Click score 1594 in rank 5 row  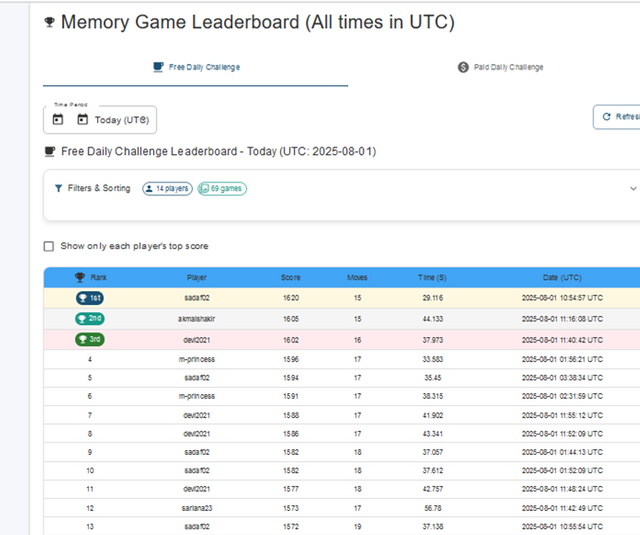[291, 378]
